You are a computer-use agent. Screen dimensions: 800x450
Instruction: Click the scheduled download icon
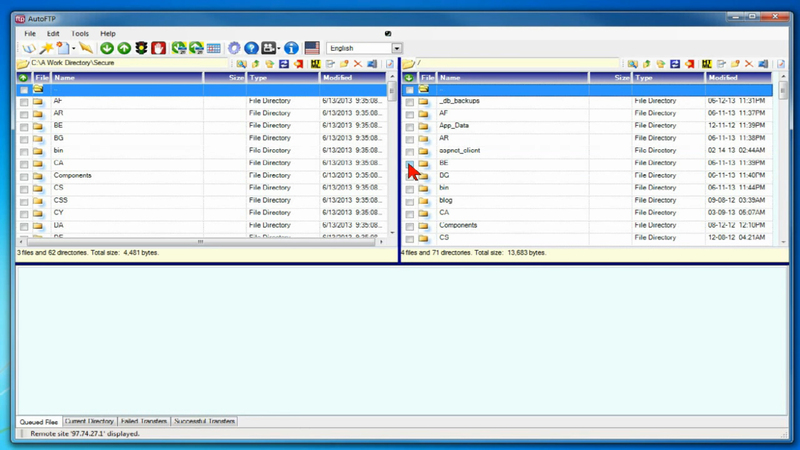coord(179,48)
